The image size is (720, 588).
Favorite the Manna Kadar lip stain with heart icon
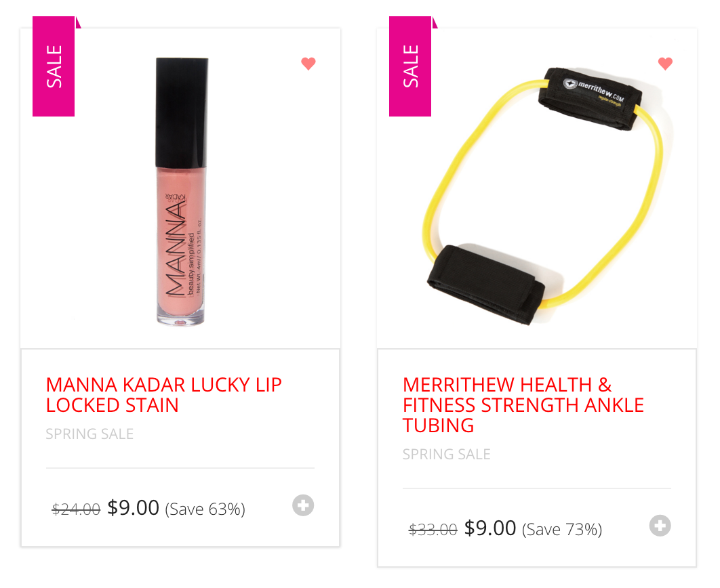(308, 63)
